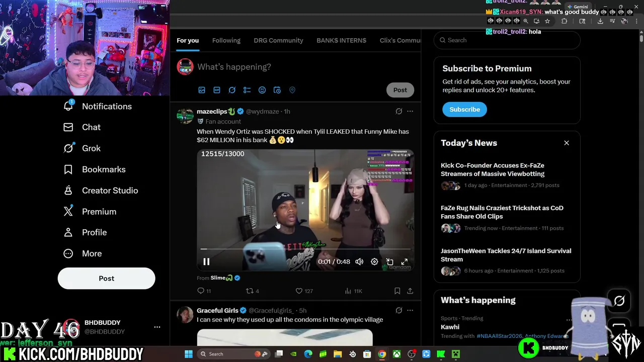Open Chrome extensions puzzle icon
This screenshot has width=644, height=362.
click(564, 21)
